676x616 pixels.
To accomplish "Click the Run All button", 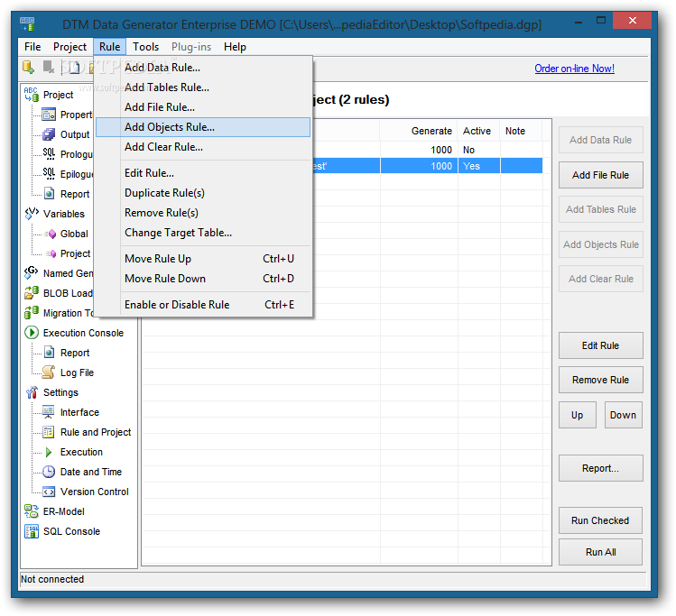I will pyautogui.click(x=600, y=552).
